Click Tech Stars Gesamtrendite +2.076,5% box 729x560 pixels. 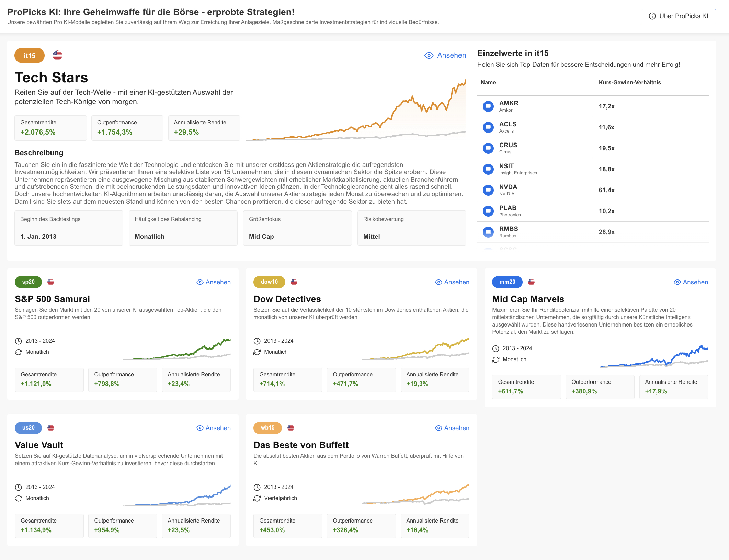pyautogui.click(x=50, y=128)
